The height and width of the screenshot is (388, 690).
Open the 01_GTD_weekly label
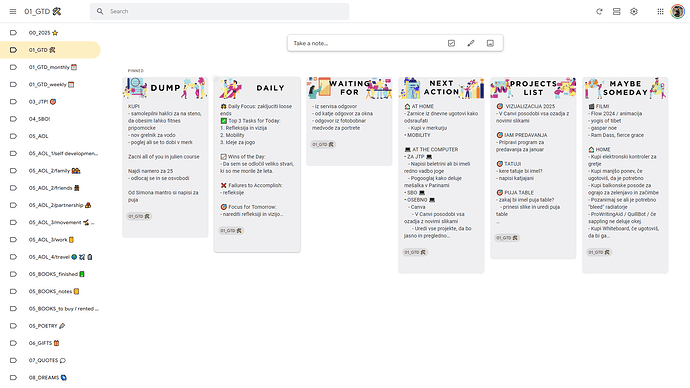point(50,84)
